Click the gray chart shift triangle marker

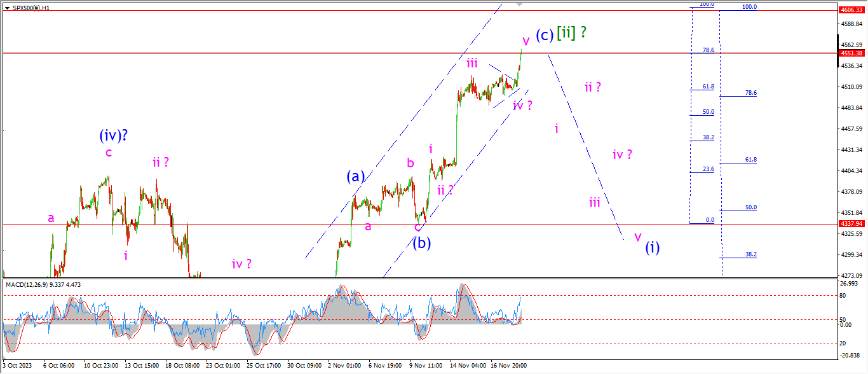click(x=520, y=4)
